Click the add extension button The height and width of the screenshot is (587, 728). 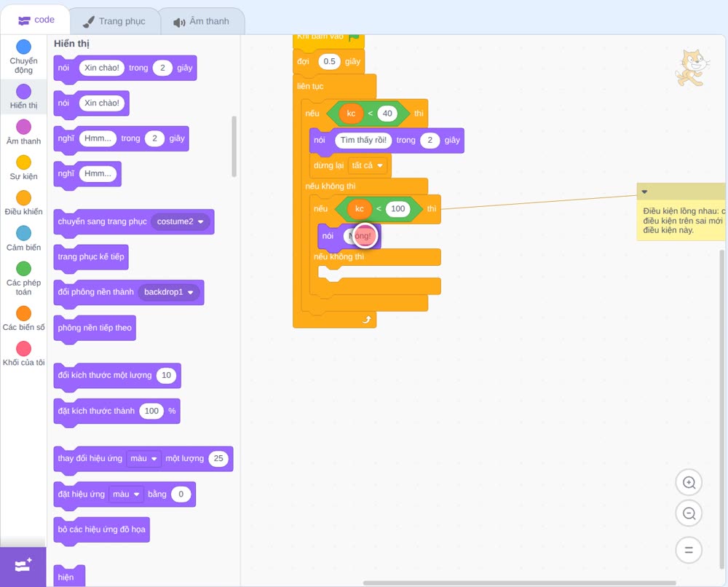pos(23,566)
